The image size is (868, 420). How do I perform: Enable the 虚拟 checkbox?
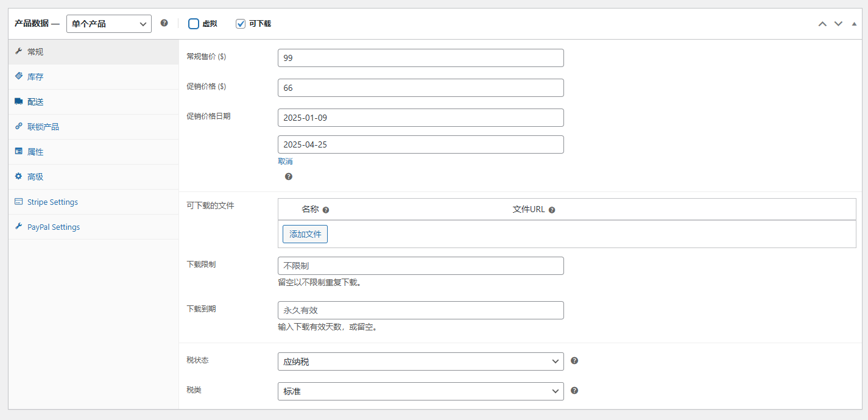pyautogui.click(x=194, y=24)
